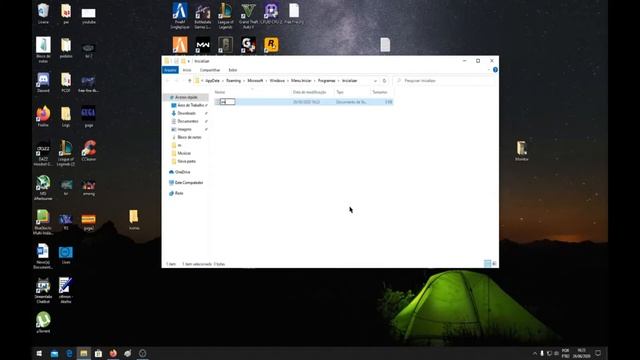Viewport: 640px width, 360px height.
Task: Open the address bar history dropdown
Action: (x=375, y=81)
